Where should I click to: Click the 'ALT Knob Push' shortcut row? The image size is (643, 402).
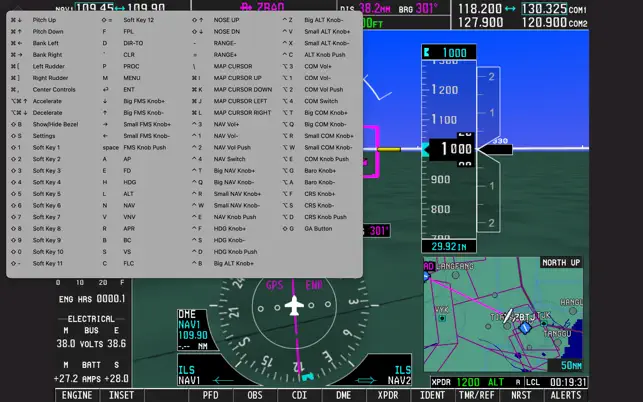click(314, 55)
